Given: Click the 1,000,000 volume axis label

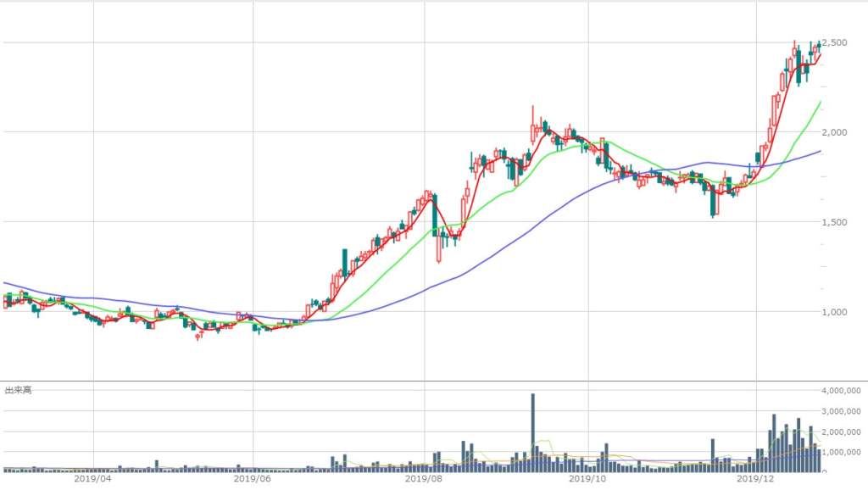Looking at the screenshot, I should click(x=841, y=452).
